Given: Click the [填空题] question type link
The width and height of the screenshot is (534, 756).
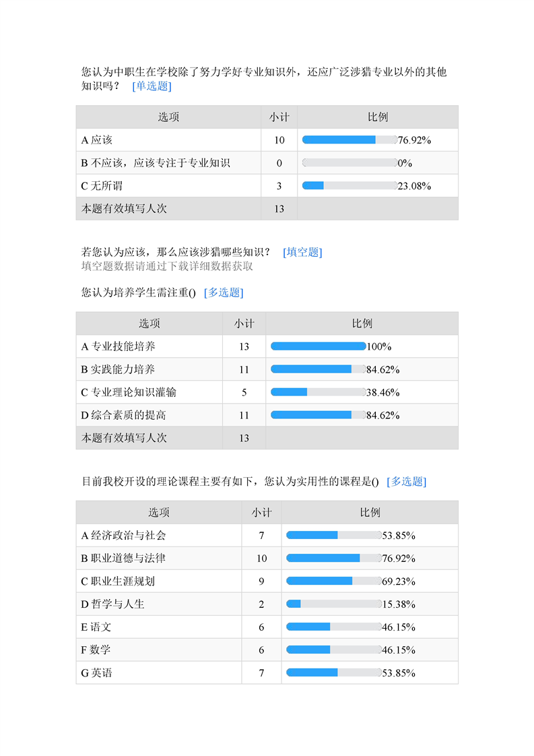Looking at the screenshot, I should pyautogui.click(x=302, y=252).
